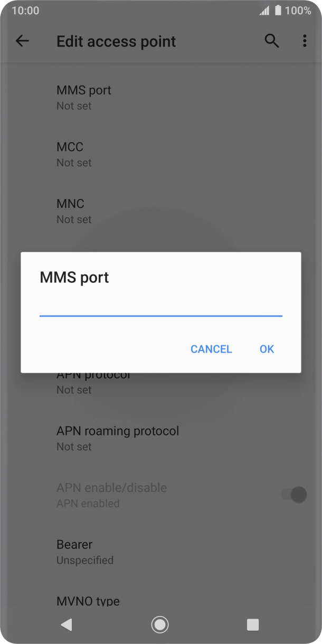This screenshot has height=644, width=322.
Task: Click the MMS port text field
Action: pos(161,306)
